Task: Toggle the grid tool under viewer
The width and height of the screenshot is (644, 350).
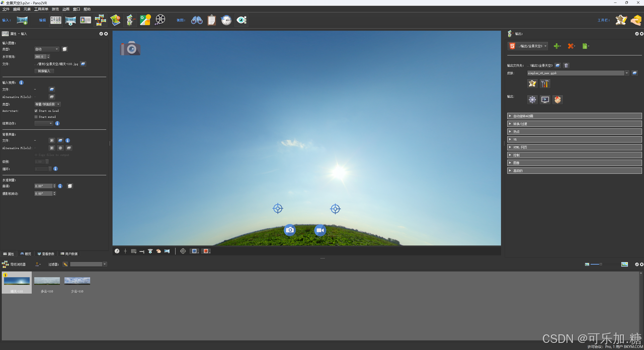Action: coord(133,251)
